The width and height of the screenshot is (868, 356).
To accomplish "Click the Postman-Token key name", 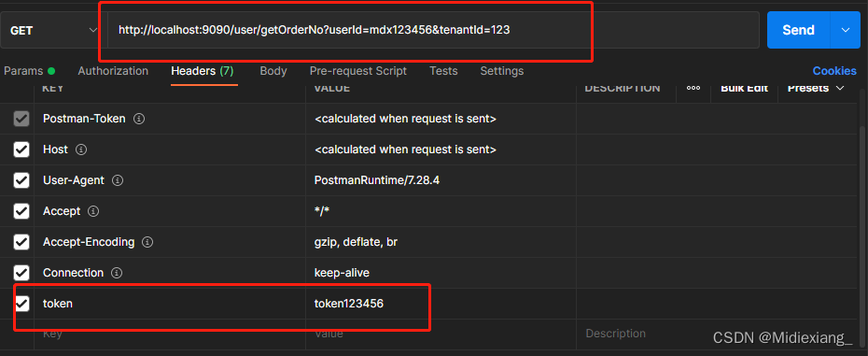I will 84,119.
